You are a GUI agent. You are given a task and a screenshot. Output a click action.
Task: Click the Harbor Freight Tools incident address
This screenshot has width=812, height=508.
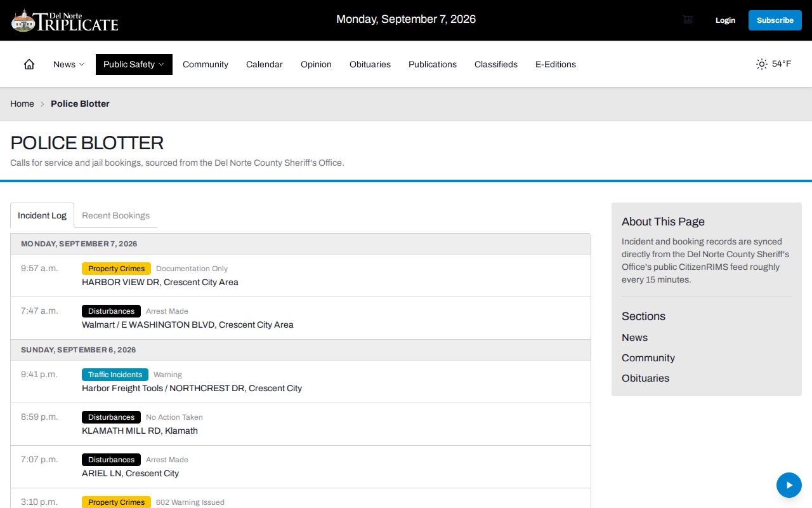click(x=192, y=388)
